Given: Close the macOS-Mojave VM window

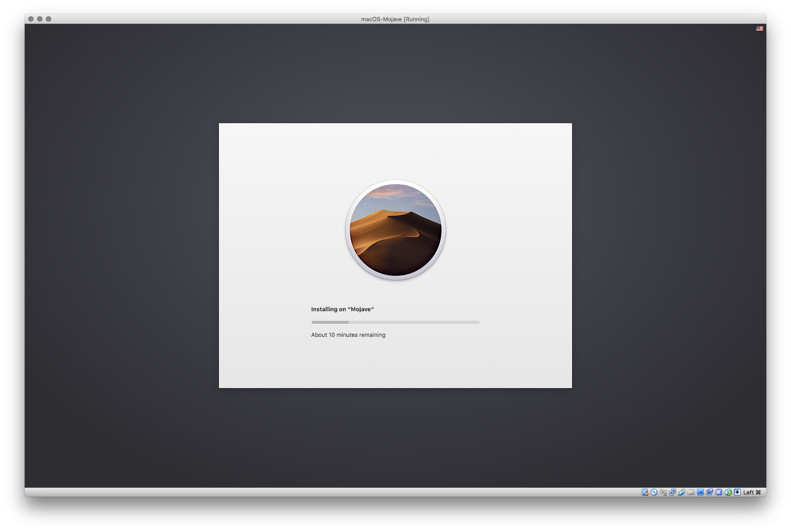Looking at the screenshot, I should pyautogui.click(x=31, y=19).
